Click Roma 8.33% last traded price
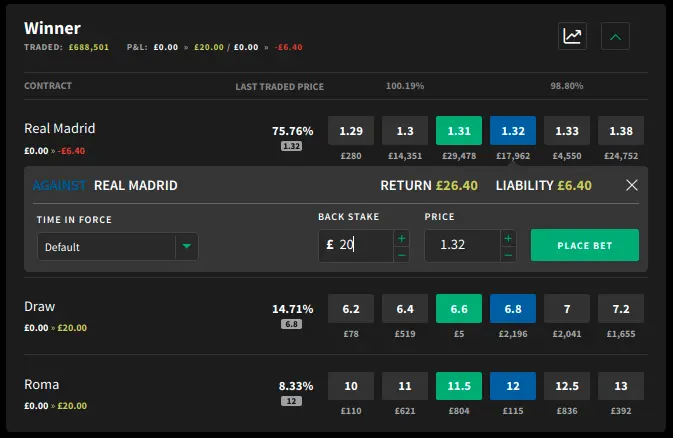 pyautogui.click(x=296, y=386)
